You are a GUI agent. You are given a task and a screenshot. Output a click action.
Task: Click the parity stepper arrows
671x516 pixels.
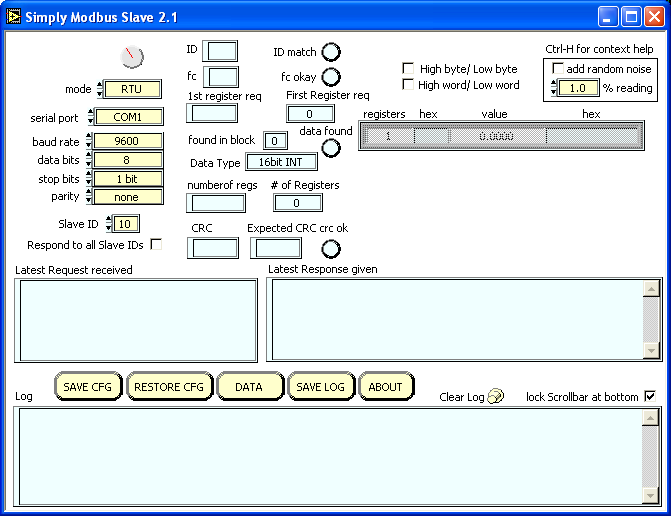click(x=89, y=196)
